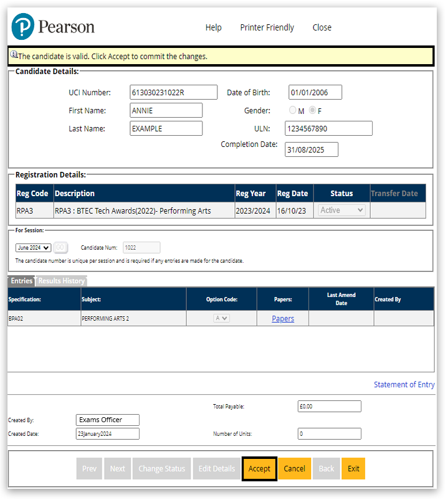
Task: Open the Papers link for BPA02
Action: (x=283, y=319)
